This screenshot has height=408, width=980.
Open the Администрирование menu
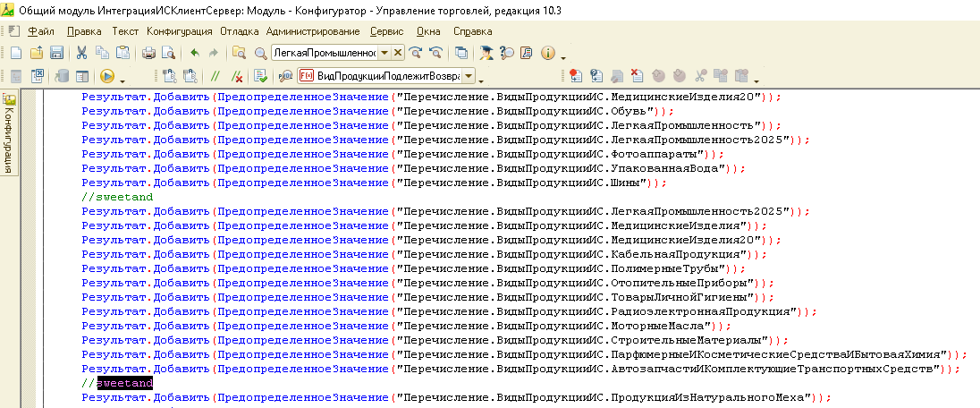tap(313, 31)
